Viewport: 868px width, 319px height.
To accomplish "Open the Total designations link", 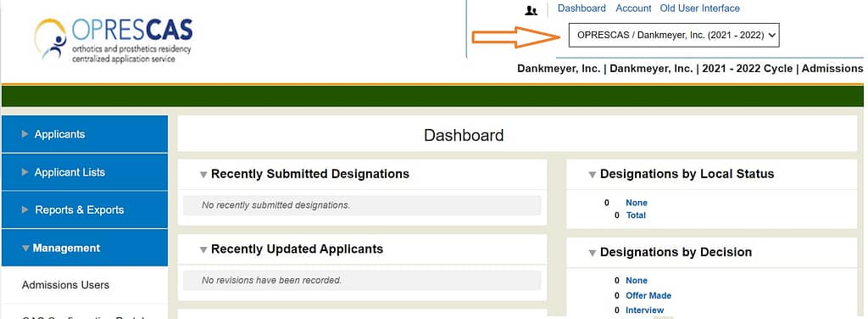I will [636, 215].
